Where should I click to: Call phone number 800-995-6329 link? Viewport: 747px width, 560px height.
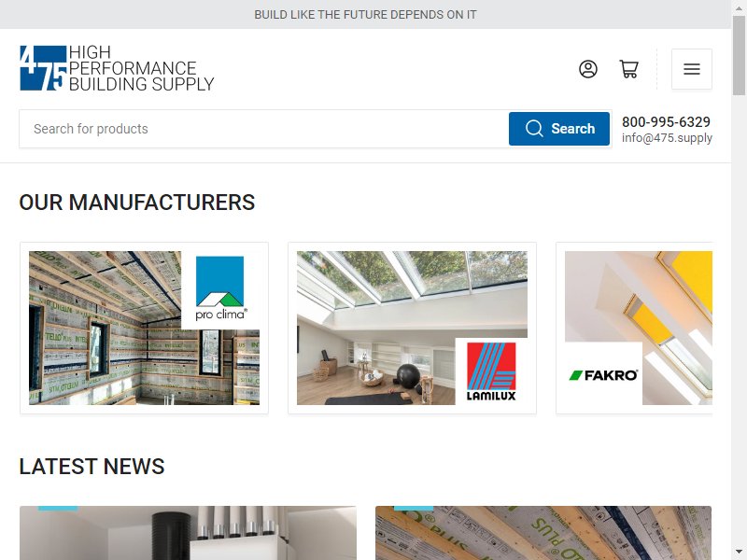(x=666, y=122)
